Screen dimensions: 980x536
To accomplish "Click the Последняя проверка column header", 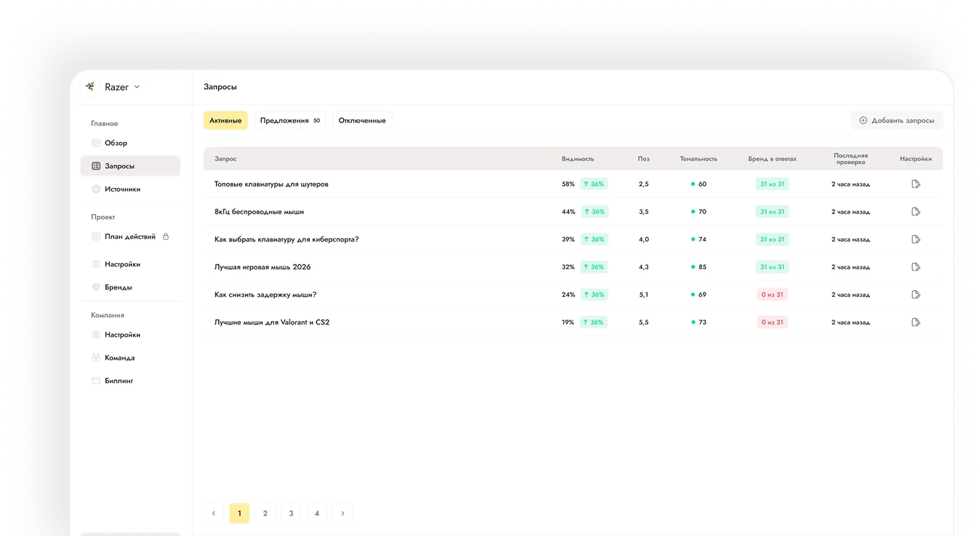I will pyautogui.click(x=851, y=159).
